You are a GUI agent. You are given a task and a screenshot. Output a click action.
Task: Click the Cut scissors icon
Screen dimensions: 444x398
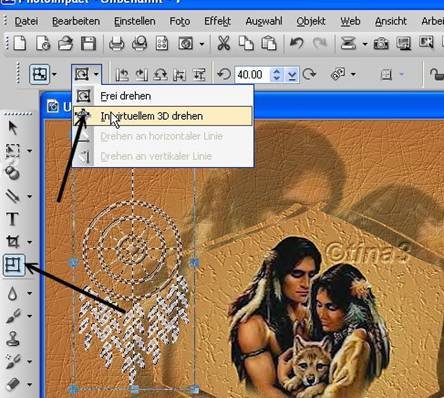tap(223, 44)
